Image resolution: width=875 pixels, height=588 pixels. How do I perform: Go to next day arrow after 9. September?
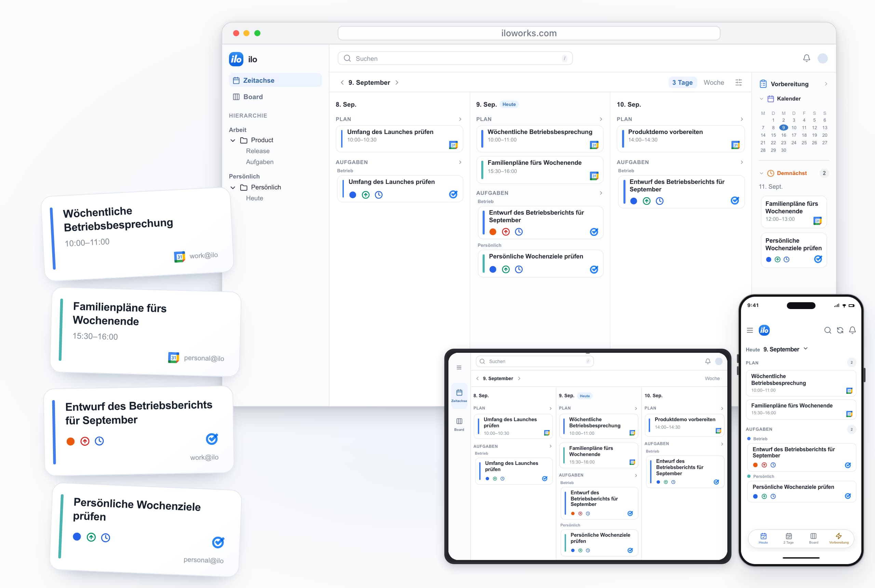(396, 82)
